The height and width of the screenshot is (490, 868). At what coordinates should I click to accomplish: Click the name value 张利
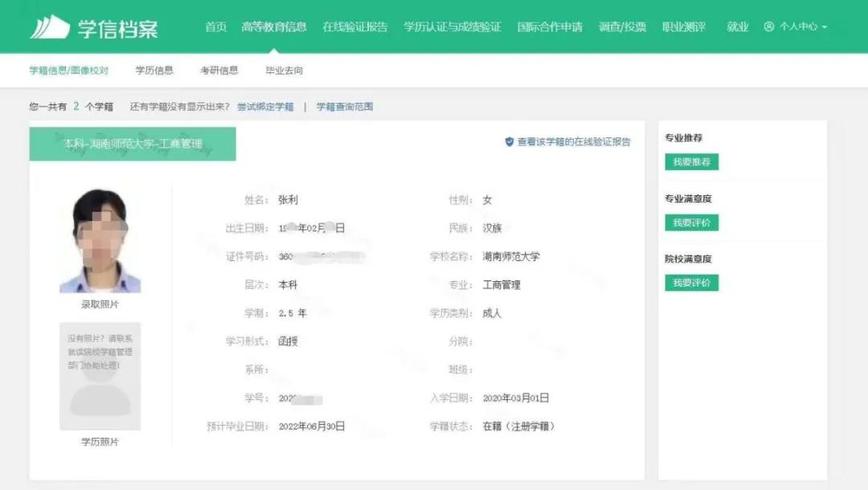[x=288, y=200]
